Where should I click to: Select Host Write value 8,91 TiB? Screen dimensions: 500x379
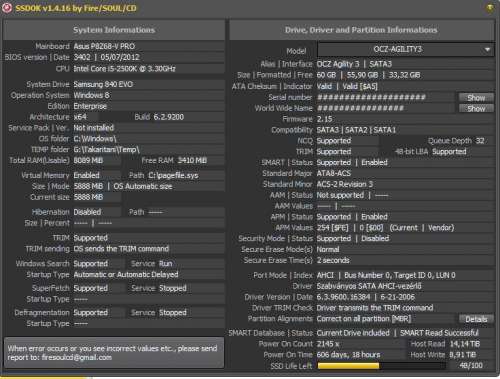pyautogui.click(x=463, y=355)
